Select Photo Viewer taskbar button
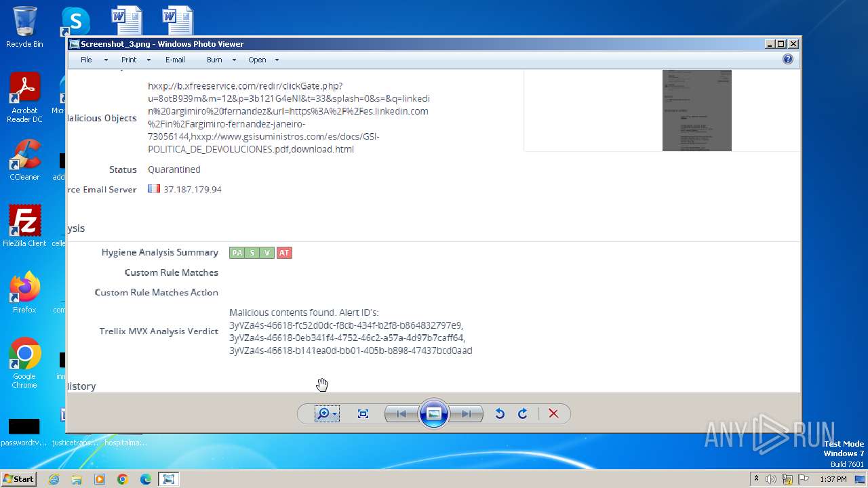The image size is (868, 488). click(x=169, y=479)
